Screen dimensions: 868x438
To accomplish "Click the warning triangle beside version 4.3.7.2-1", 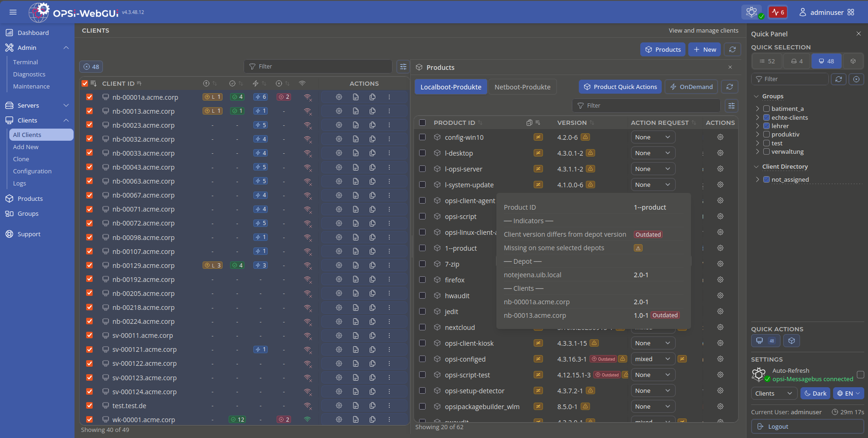I will pyautogui.click(x=590, y=390).
